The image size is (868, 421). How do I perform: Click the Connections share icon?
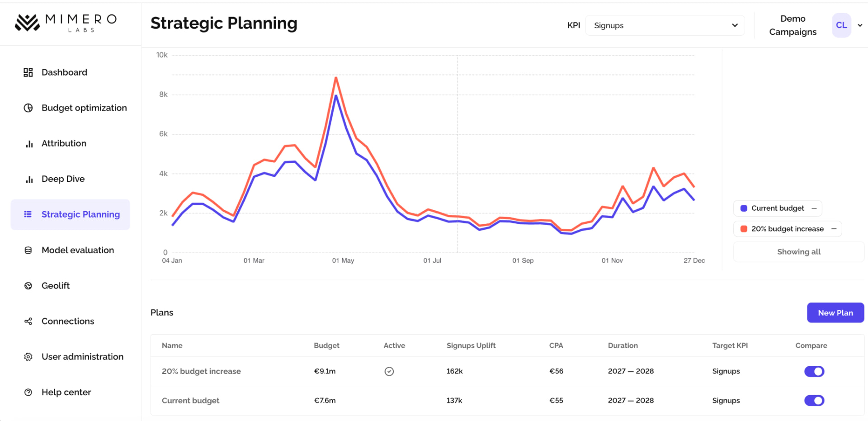(x=28, y=321)
